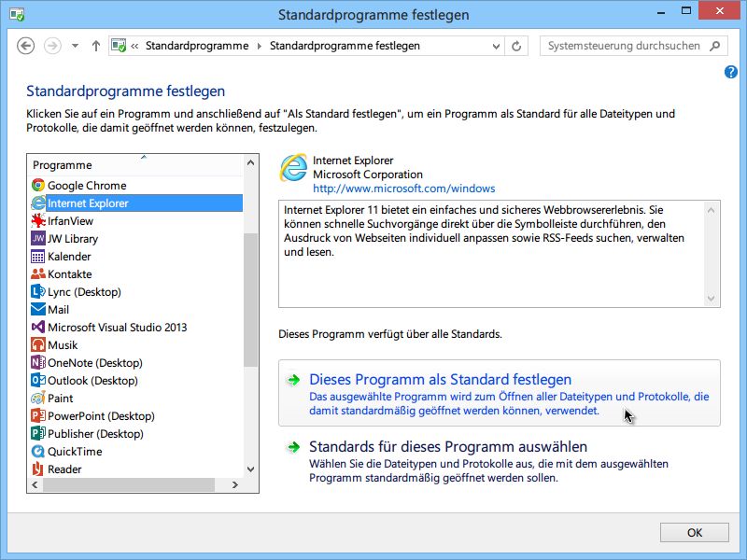Open the breadcrumb overflow chevrons

pos(134,46)
